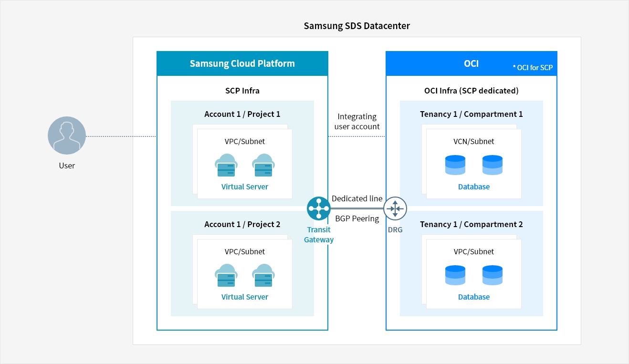The width and height of the screenshot is (629, 364).
Task: Click 'Integrating user account' text
Action: (357, 122)
